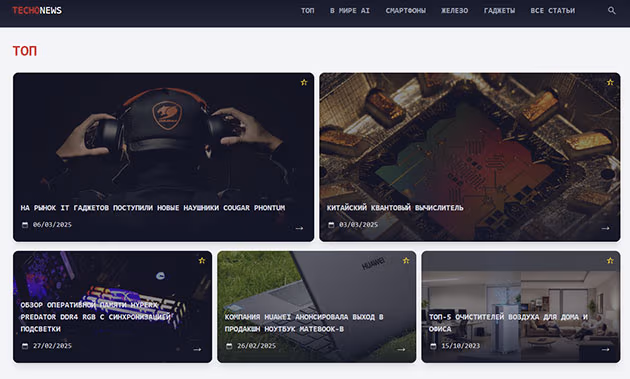Image resolution: width=630 pixels, height=379 pixels.
Task: Click arrow icon on Huawei MateBook article
Action: (401, 349)
